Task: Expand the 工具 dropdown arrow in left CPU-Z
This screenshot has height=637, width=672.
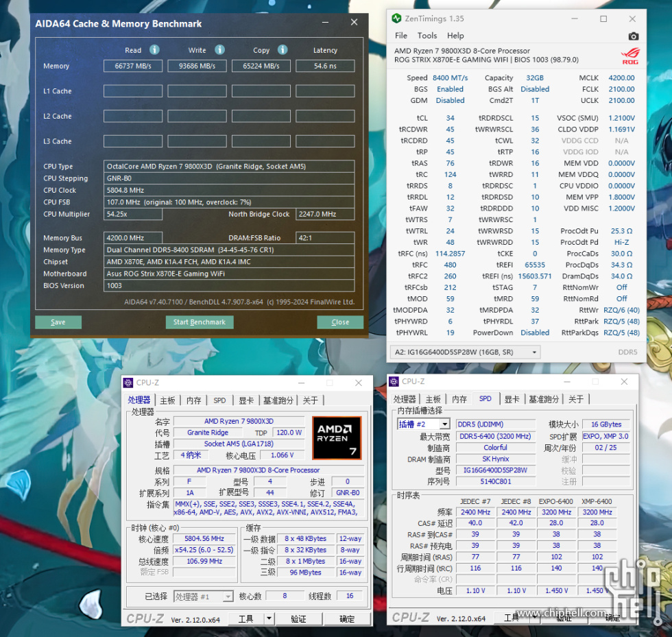Action: (x=269, y=618)
